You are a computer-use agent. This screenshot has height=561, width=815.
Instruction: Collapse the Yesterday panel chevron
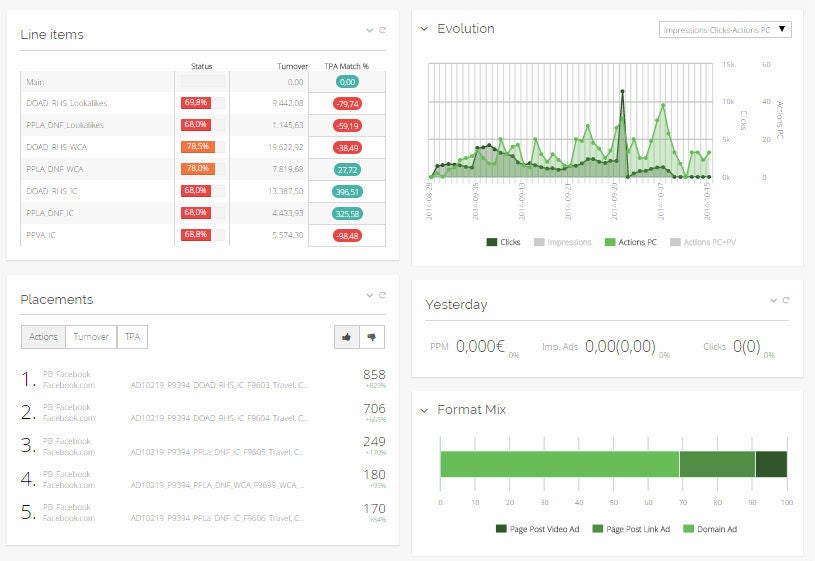click(773, 300)
